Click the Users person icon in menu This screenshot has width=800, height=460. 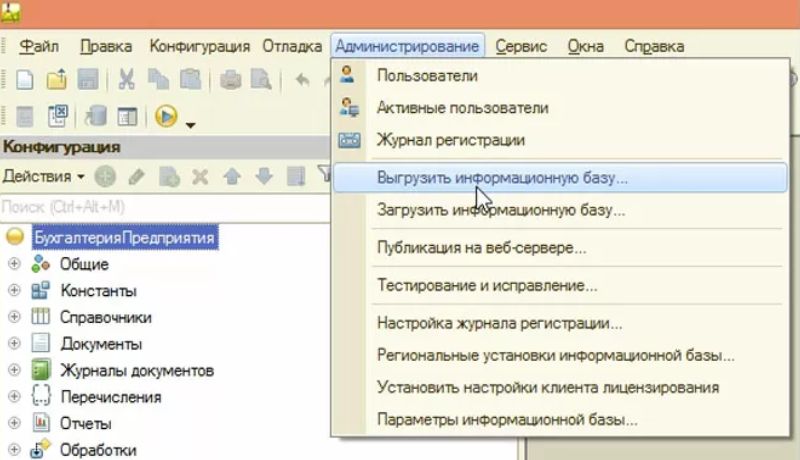348,75
